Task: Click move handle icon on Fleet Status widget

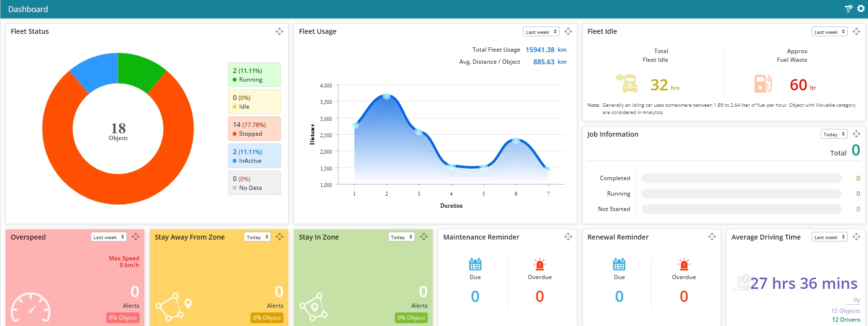Action: coord(280,31)
